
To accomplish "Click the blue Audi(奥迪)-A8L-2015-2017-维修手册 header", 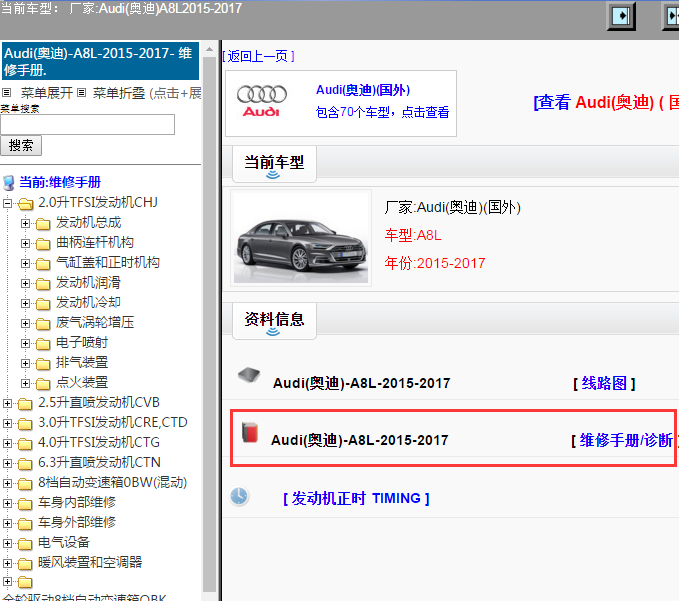I will tap(100, 61).
